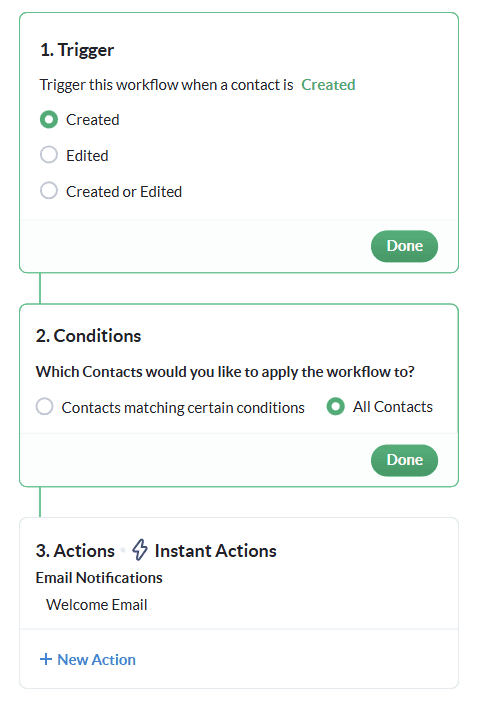Click the Instant Actions lightning bolt icon
The width and height of the screenshot is (478, 707).
click(139, 550)
